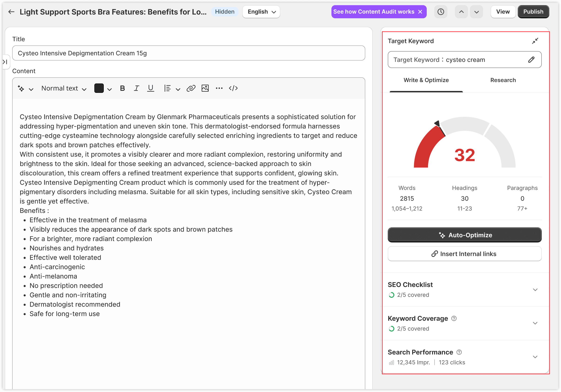
Task: Insert a link using the chain icon
Action: pyautogui.click(x=191, y=88)
